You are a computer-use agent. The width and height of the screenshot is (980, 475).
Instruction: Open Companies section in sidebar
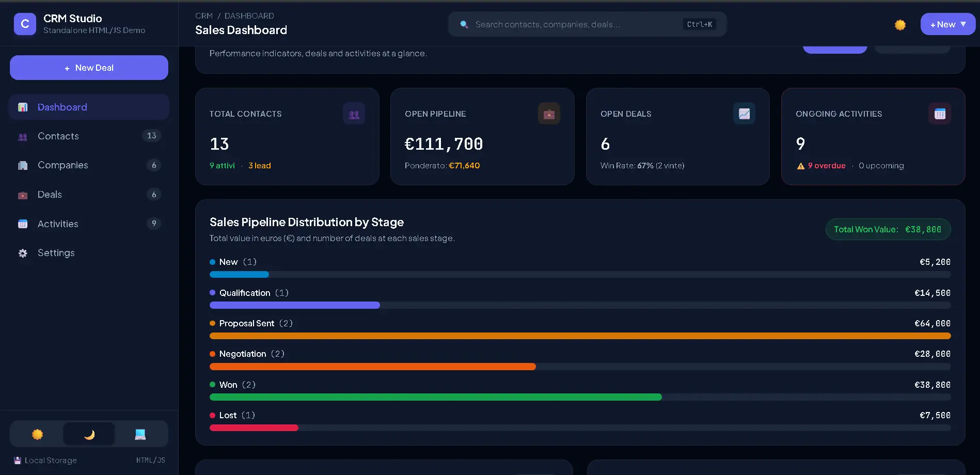[x=89, y=165]
